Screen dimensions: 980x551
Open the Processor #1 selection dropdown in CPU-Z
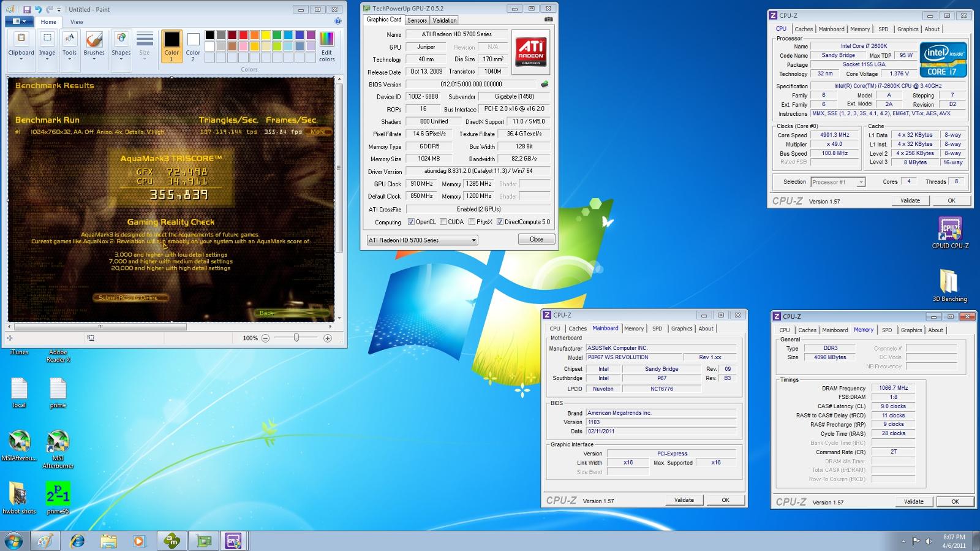tap(838, 182)
